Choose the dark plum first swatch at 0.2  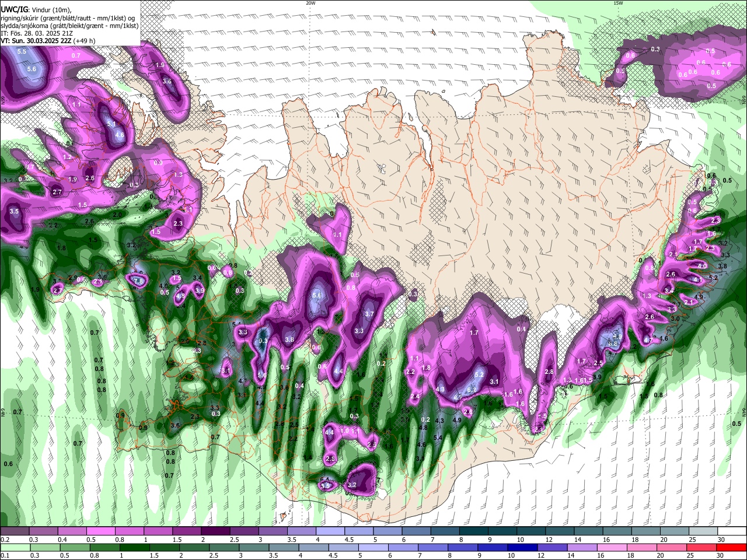15,531
